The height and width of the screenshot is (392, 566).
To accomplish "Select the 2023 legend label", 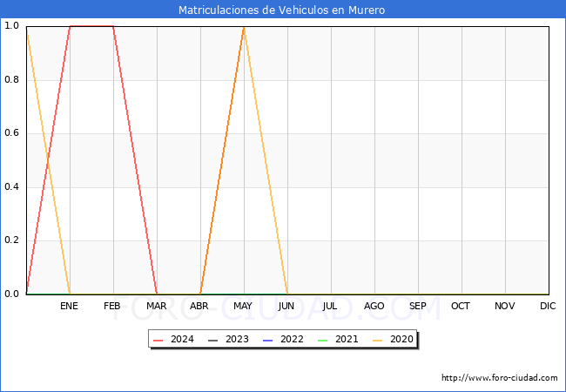I will (x=237, y=340).
